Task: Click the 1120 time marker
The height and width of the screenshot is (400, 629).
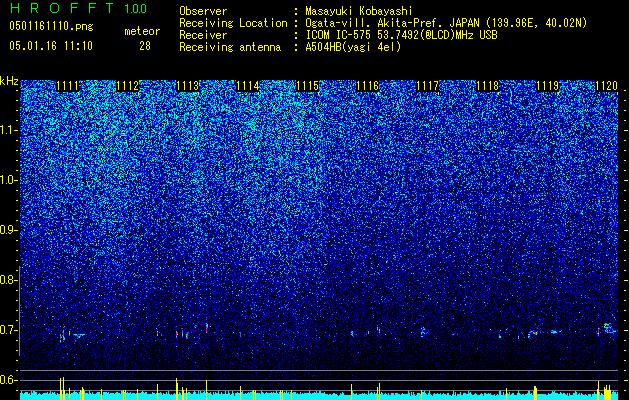Action: point(607,86)
